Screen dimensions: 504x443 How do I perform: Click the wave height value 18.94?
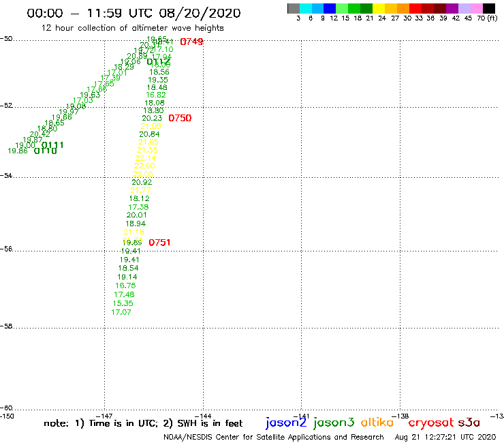(136, 224)
